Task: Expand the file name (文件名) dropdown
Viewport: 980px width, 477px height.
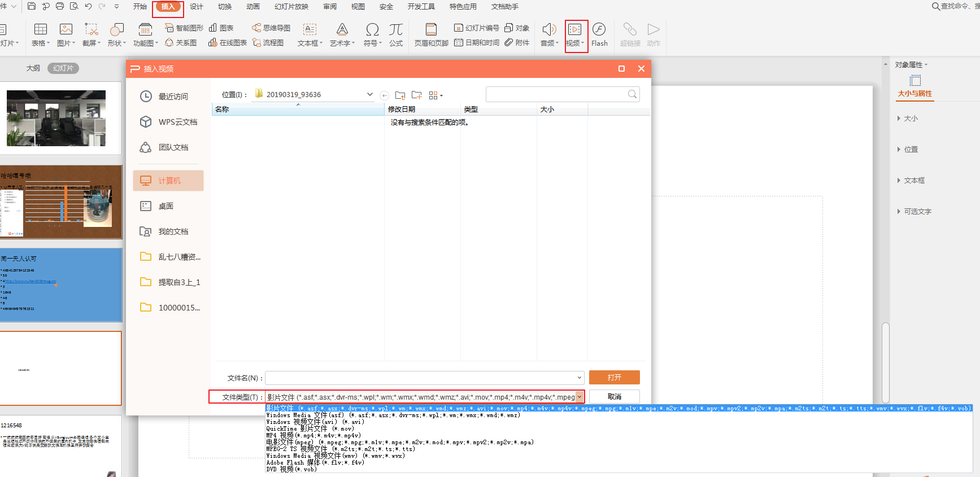Action: pos(580,378)
